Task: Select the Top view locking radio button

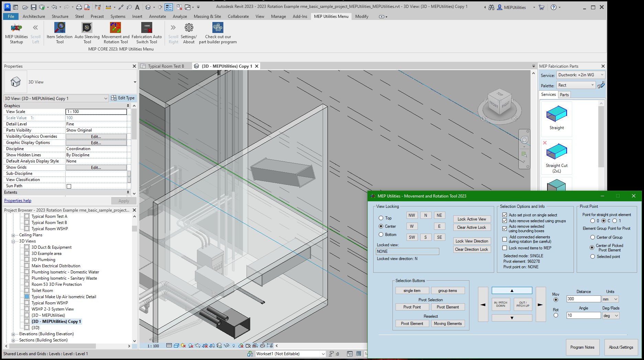Action: (x=381, y=218)
